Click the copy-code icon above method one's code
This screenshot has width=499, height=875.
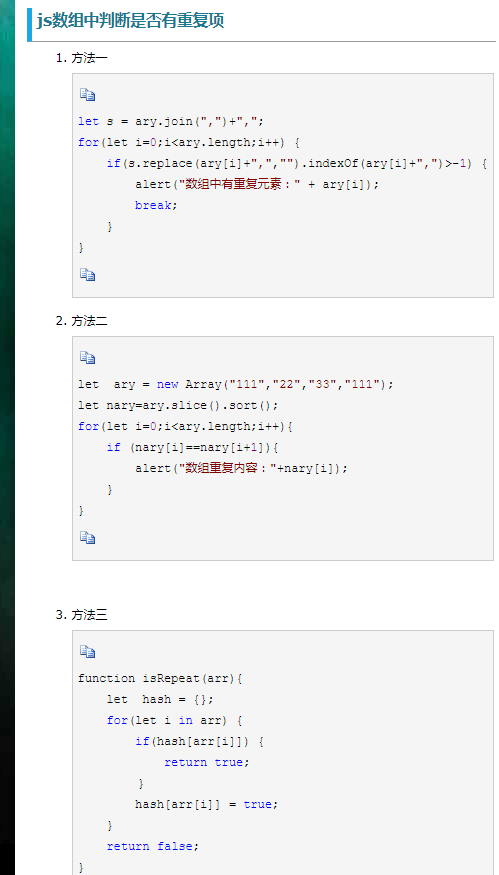click(87, 95)
